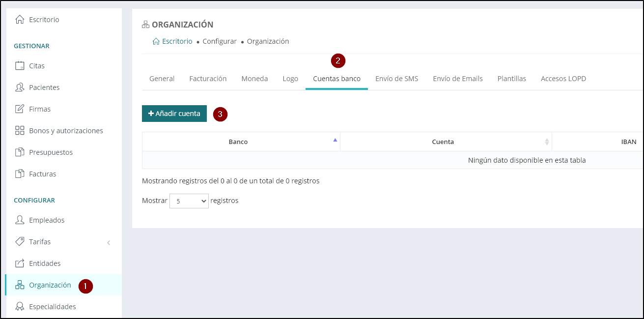644x319 pixels.
Task: Sort table by Cuenta column arrows
Action: [x=546, y=142]
